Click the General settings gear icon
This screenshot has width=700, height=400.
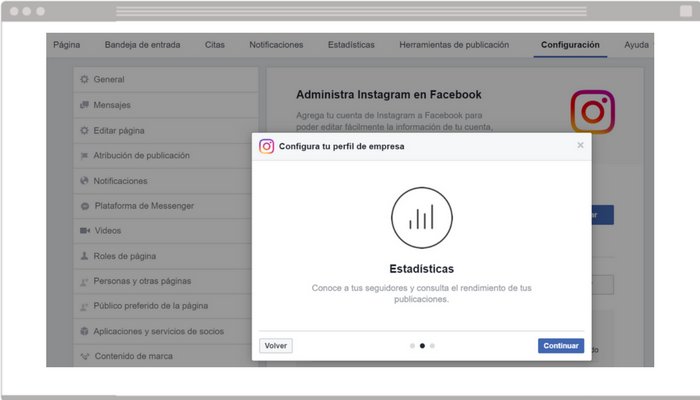[x=84, y=79]
